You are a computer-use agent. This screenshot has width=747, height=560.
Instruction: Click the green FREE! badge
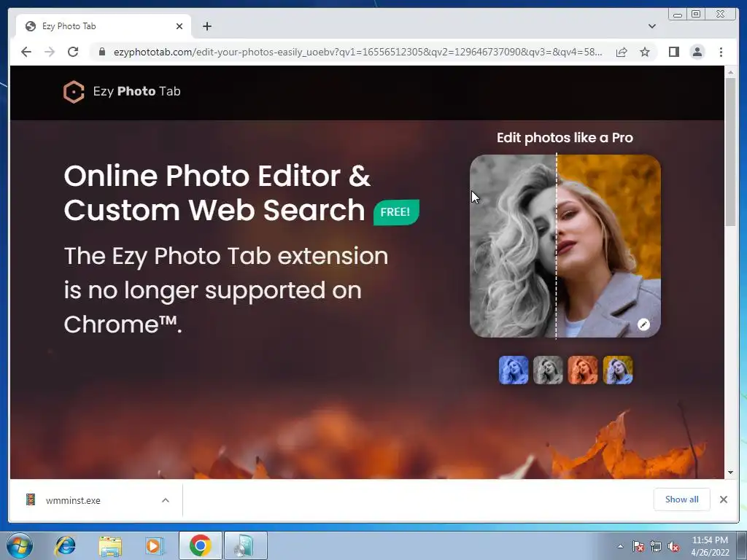point(396,212)
